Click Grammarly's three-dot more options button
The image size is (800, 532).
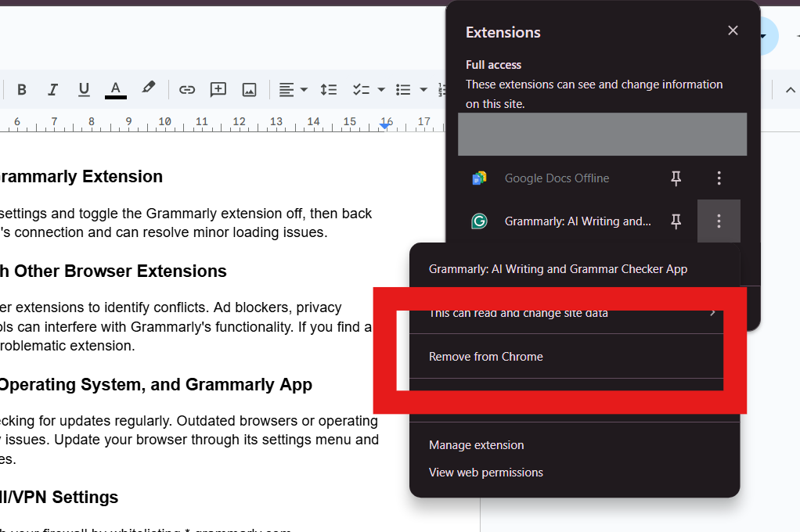point(719,221)
